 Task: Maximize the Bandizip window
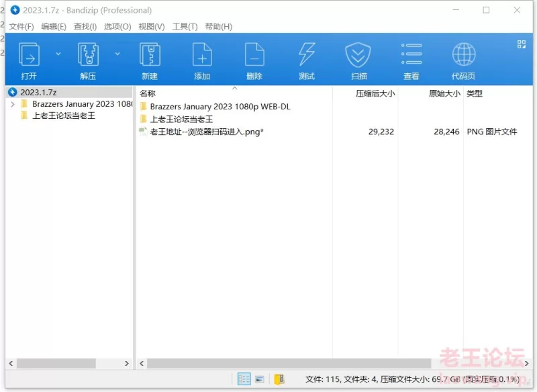[486, 10]
